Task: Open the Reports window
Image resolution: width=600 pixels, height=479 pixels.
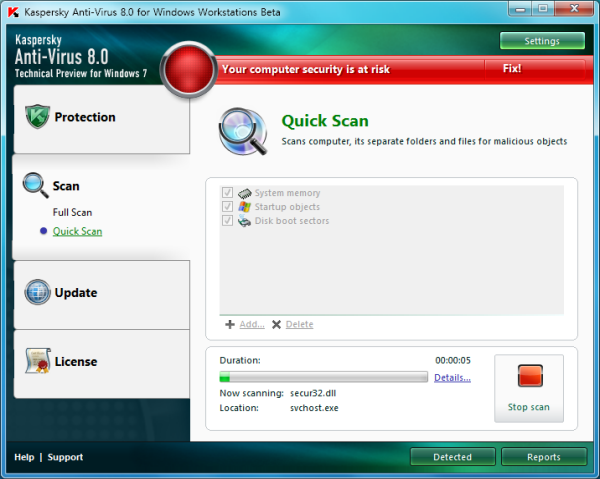Action: 543,457
